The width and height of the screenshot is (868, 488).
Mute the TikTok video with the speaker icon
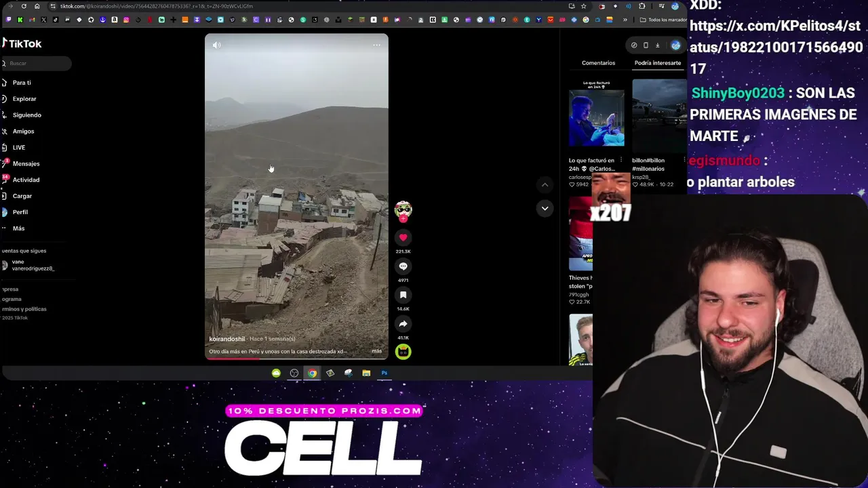pyautogui.click(x=216, y=45)
